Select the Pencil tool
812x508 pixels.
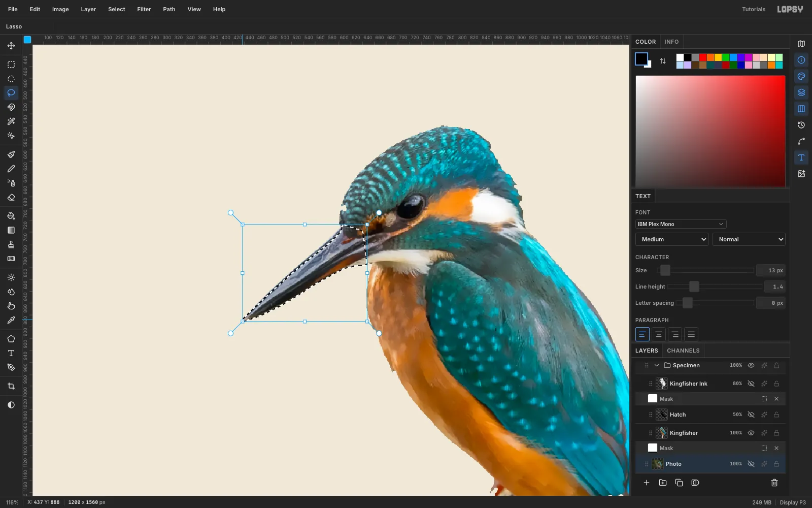[x=11, y=169]
